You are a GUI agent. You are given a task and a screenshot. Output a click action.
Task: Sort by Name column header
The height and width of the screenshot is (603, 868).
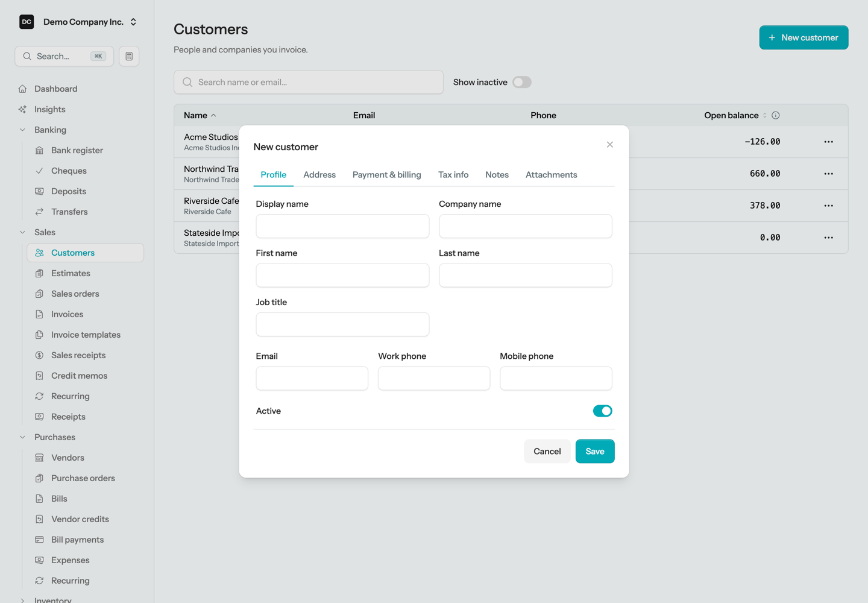(200, 115)
